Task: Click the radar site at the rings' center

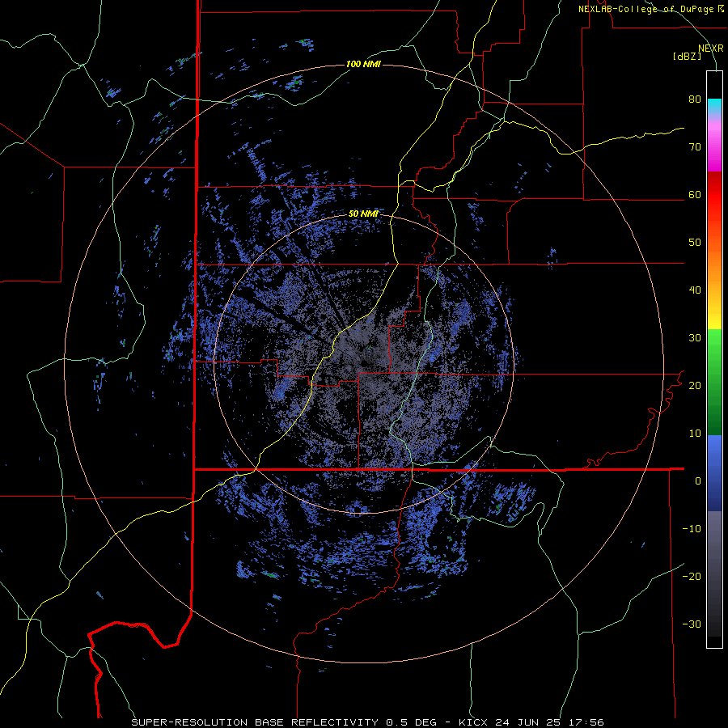Action: pyautogui.click(x=365, y=363)
